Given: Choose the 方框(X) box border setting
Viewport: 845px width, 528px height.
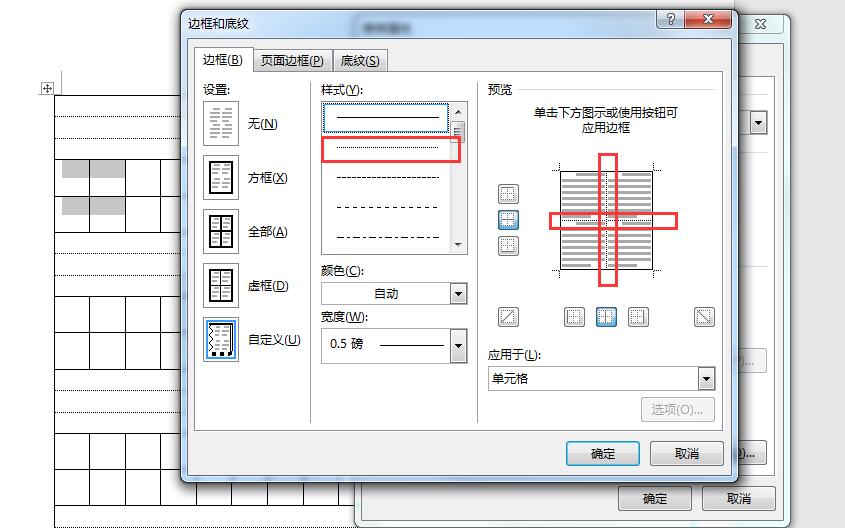Looking at the screenshot, I should point(221,177).
